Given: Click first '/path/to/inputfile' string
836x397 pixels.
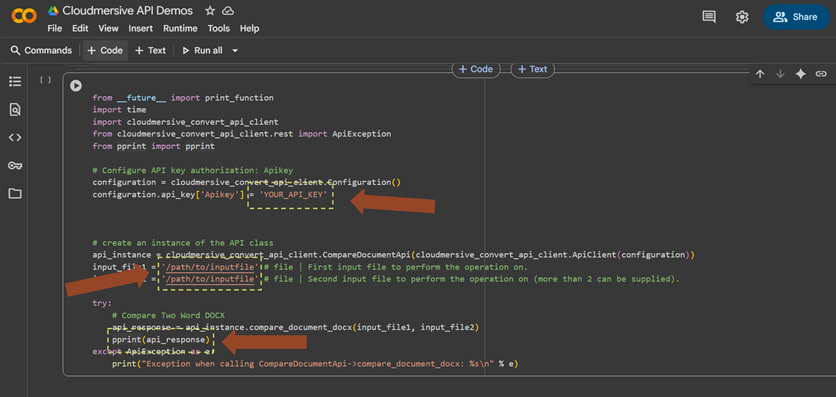Looking at the screenshot, I should point(210,267).
